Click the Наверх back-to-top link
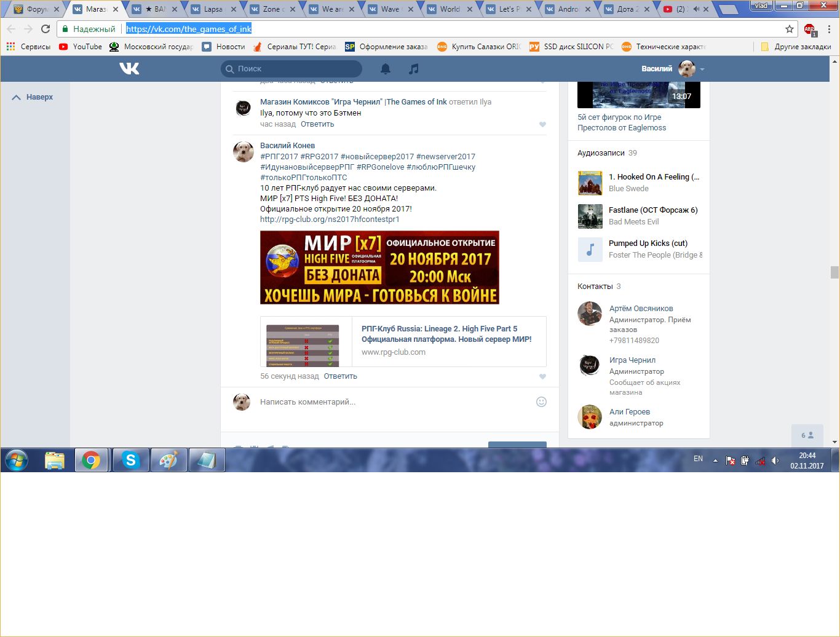 (x=33, y=97)
